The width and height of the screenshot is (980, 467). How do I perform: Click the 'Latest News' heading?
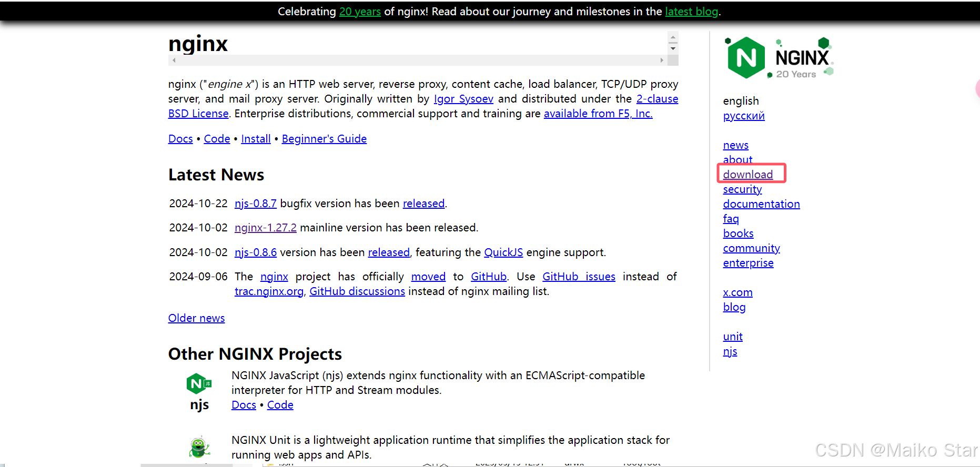coord(216,175)
